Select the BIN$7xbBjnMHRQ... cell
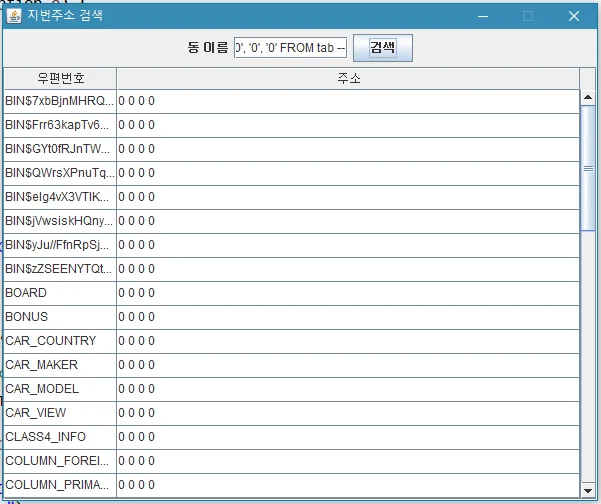This screenshot has width=601, height=504. pyautogui.click(x=60, y=101)
